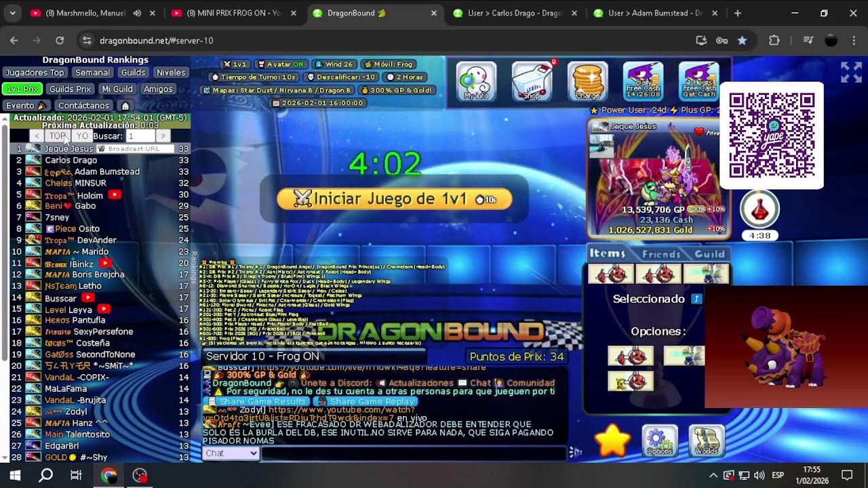Jump to YO in the ranking

[x=81, y=136]
